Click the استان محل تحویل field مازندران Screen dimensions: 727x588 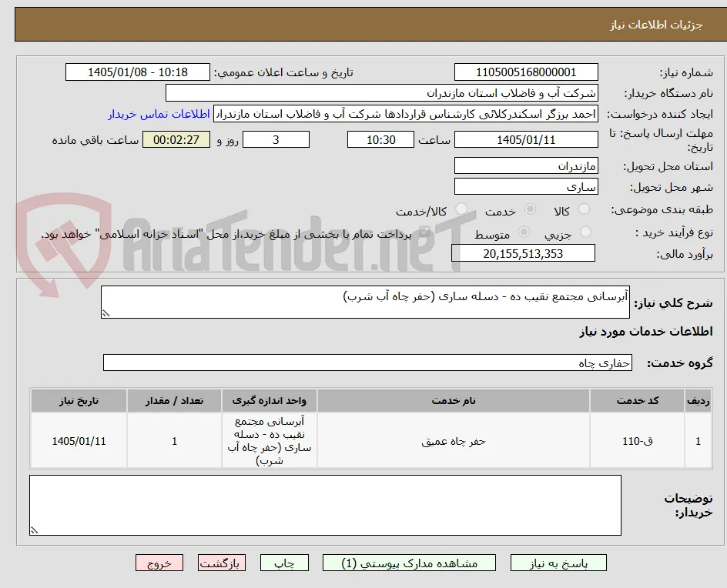(526, 166)
